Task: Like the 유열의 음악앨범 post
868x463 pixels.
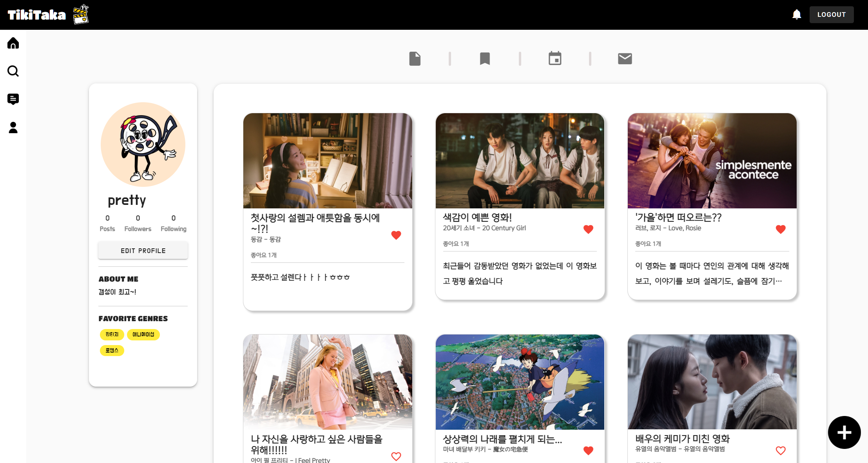Action: pos(780,450)
